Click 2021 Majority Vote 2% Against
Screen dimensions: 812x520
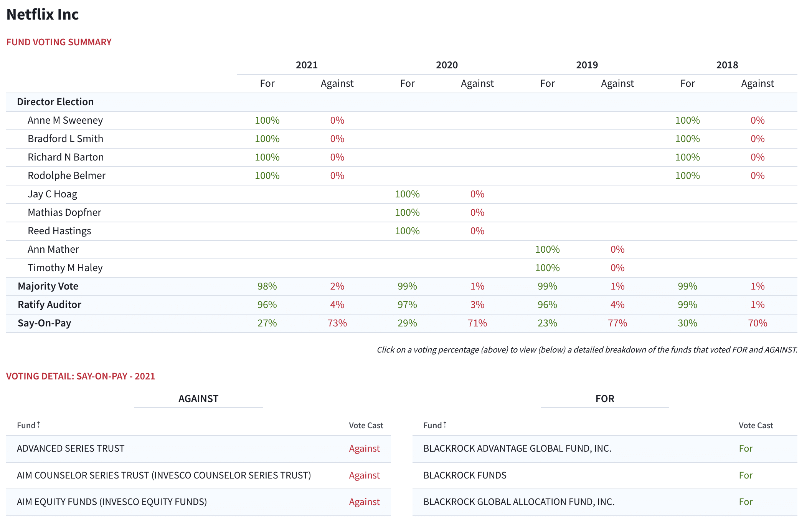pos(337,286)
